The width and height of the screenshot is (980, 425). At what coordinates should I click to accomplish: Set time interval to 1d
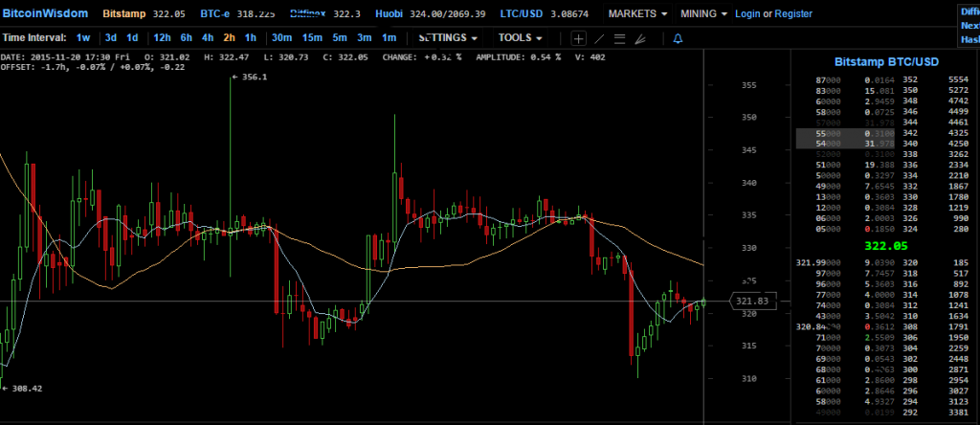(132, 38)
